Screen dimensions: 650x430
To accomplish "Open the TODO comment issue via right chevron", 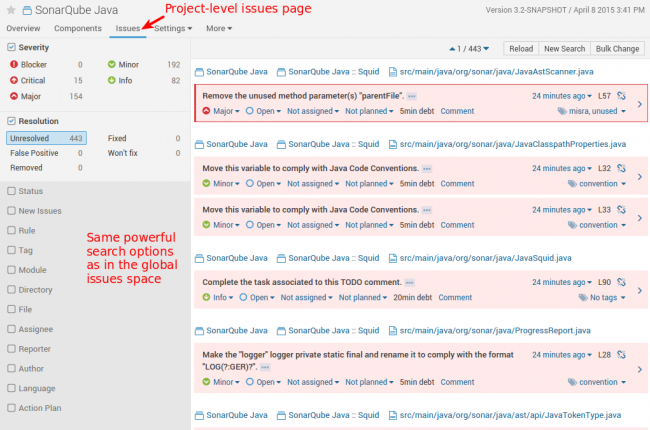I will point(640,290).
